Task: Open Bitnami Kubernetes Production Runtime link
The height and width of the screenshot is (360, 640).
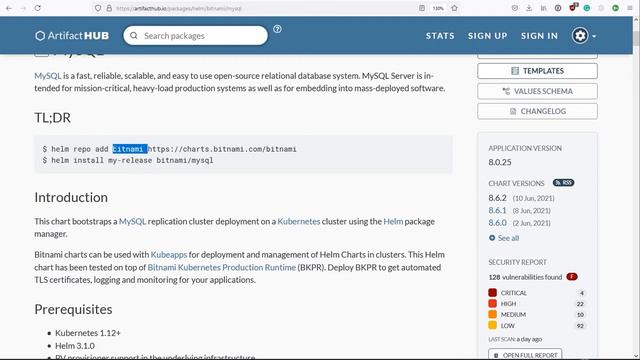Action: click(222, 267)
